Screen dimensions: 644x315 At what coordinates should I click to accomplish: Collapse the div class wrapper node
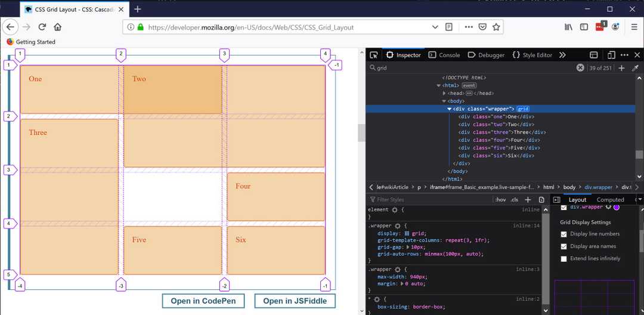450,109
